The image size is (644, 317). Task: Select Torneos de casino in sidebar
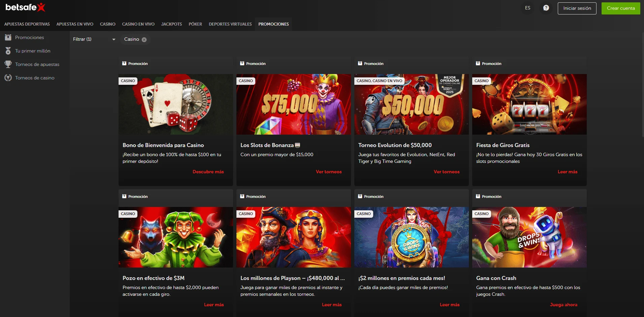click(35, 78)
